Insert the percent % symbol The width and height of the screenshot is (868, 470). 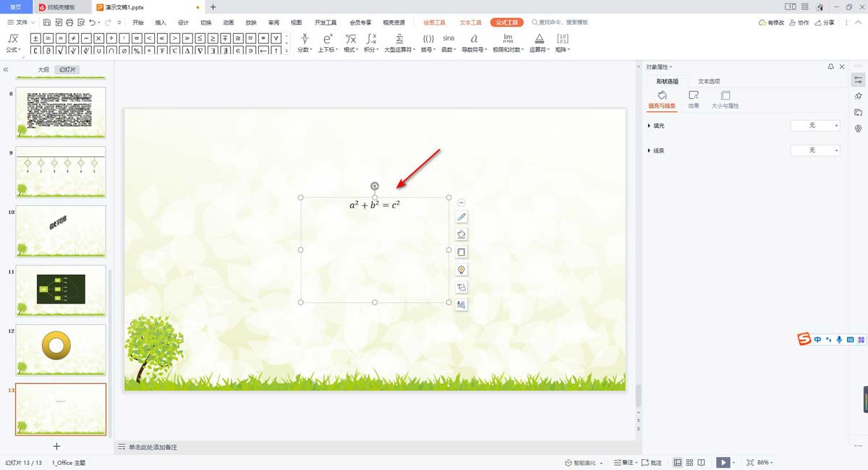pyautogui.click(x=137, y=51)
